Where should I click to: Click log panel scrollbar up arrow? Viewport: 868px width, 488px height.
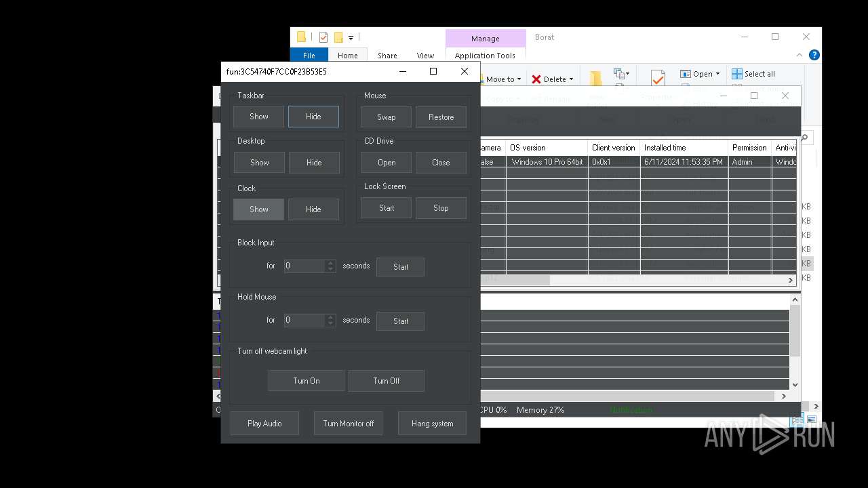pyautogui.click(x=795, y=299)
